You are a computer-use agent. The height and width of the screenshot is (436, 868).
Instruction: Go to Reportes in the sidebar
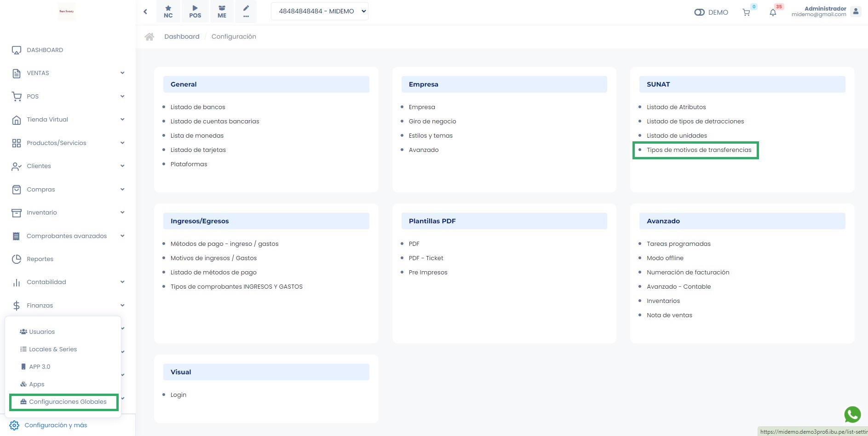click(x=40, y=259)
